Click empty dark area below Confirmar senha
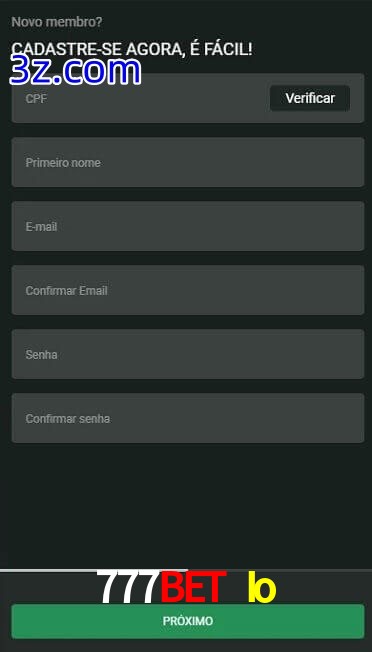The width and height of the screenshot is (372, 652). (x=188, y=505)
